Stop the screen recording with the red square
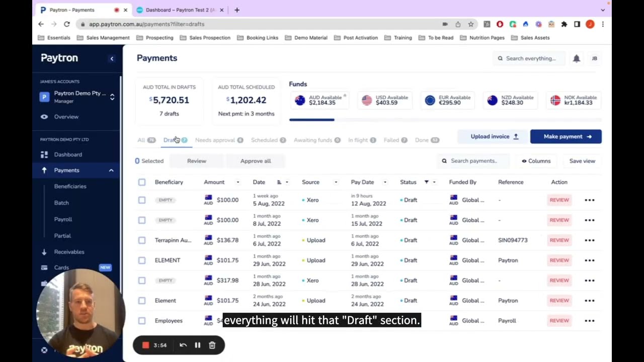 [145, 345]
